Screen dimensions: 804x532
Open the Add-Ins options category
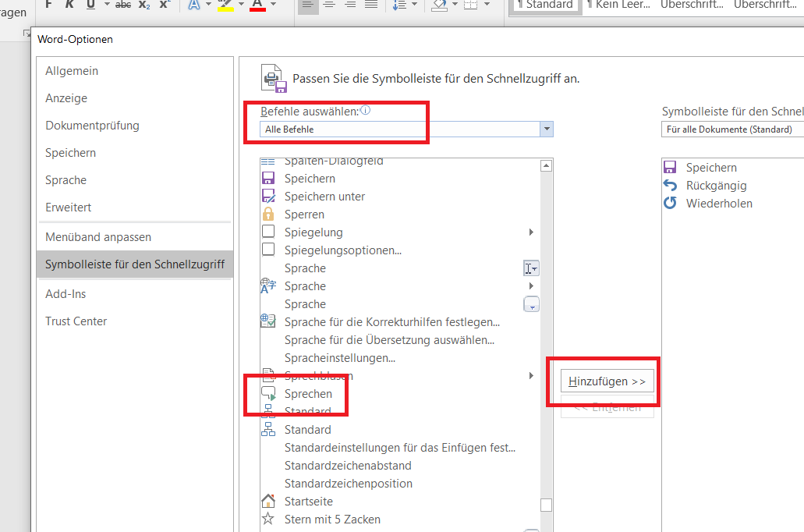[136, 294]
